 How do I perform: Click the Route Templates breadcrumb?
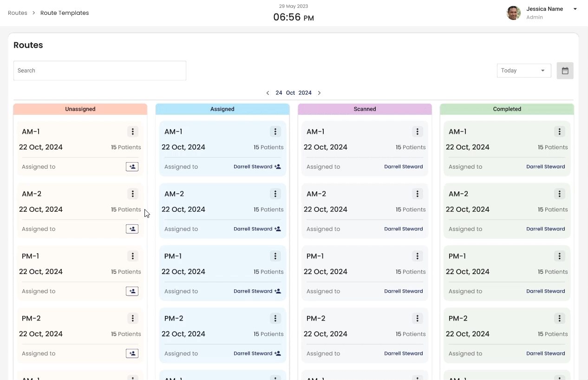point(65,13)
